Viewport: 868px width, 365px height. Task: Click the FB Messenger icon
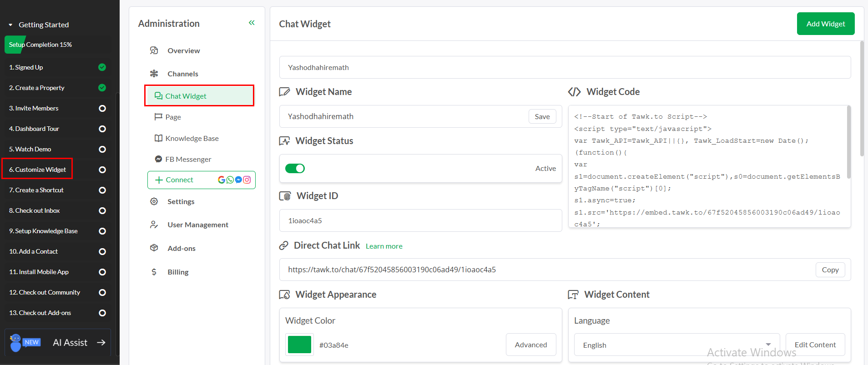coord(158,159)
